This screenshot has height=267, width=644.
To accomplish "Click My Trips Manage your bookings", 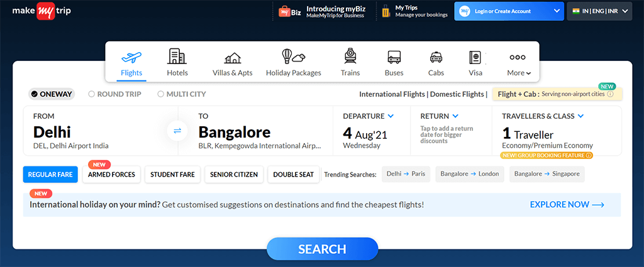I will click(421, 11).
